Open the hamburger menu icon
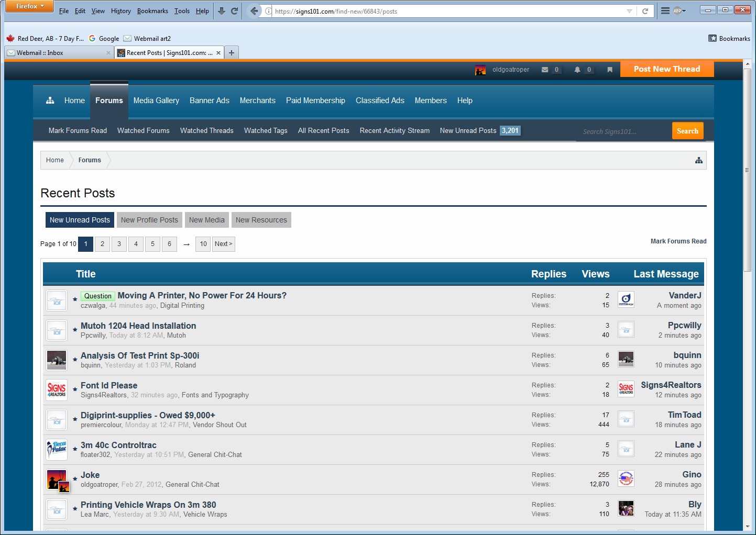Image resolution: width=756 pixels, height=535 pixels. point(665,11)
